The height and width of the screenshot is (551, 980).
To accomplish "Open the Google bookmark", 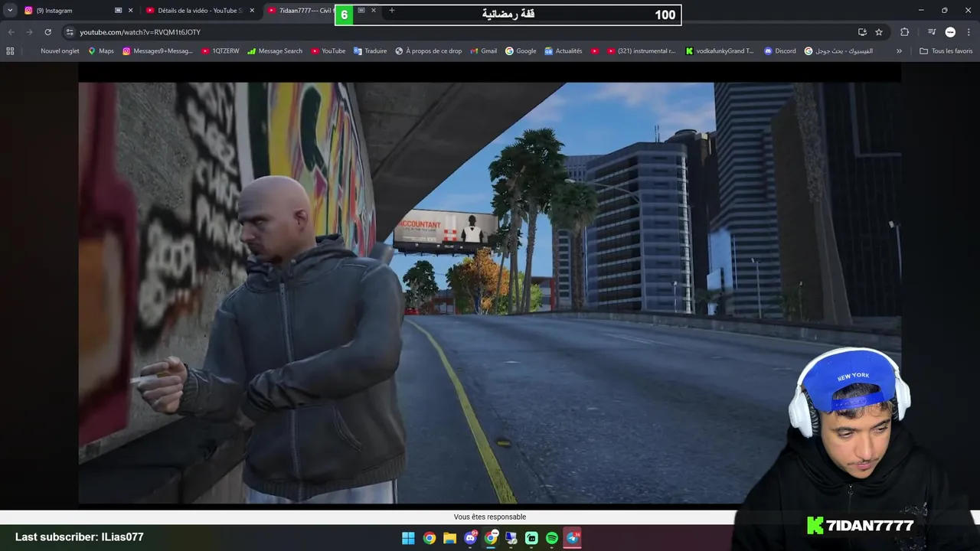I will (521, 51).
